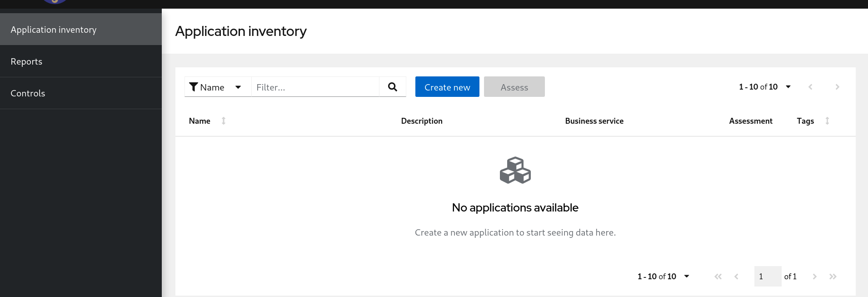
Task: Click top toolbar previous page arrow
Action: [810, 87]
